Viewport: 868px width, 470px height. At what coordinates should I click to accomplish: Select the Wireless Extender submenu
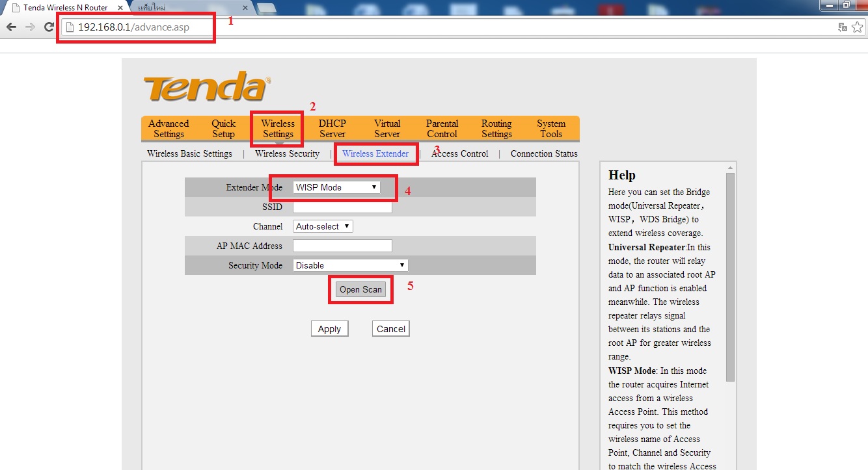(375, 154)
